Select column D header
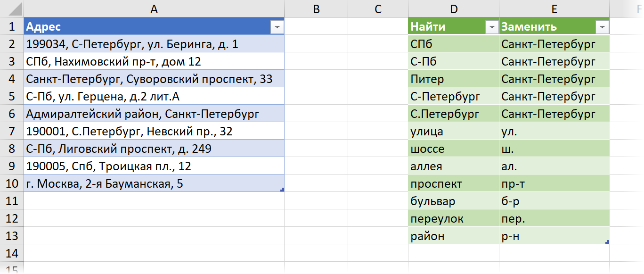The height and width of the screenshot is (274, 644). [454, 9]
